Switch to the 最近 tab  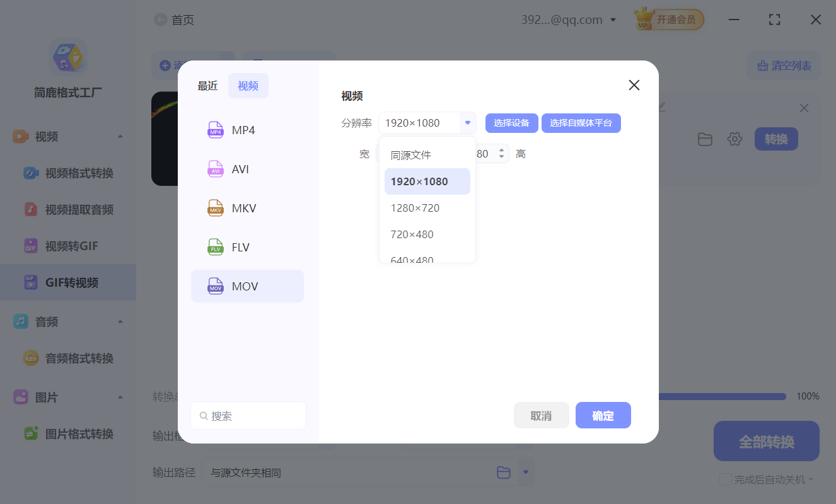coord(208,85)
